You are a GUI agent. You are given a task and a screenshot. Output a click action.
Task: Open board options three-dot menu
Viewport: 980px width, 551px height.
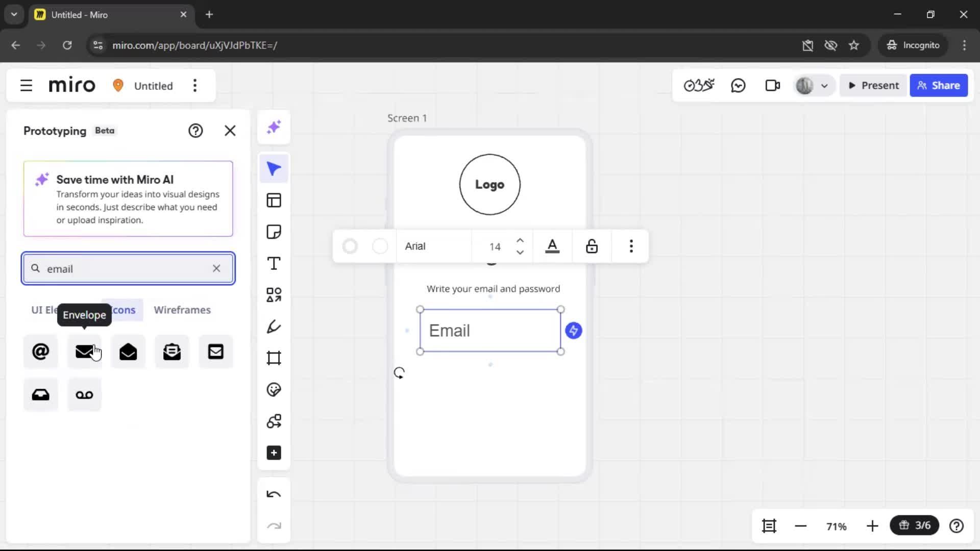195,86
